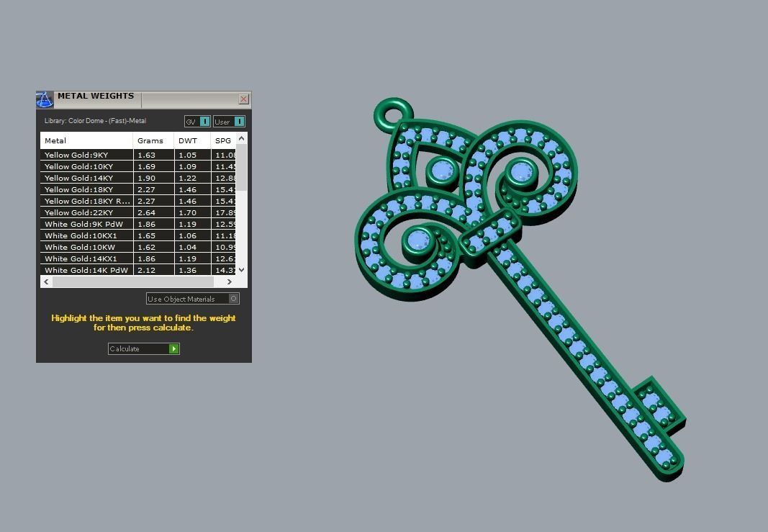Click the table's scroll down arrow
The image size is (768, 532).
(x=241, y=270)
